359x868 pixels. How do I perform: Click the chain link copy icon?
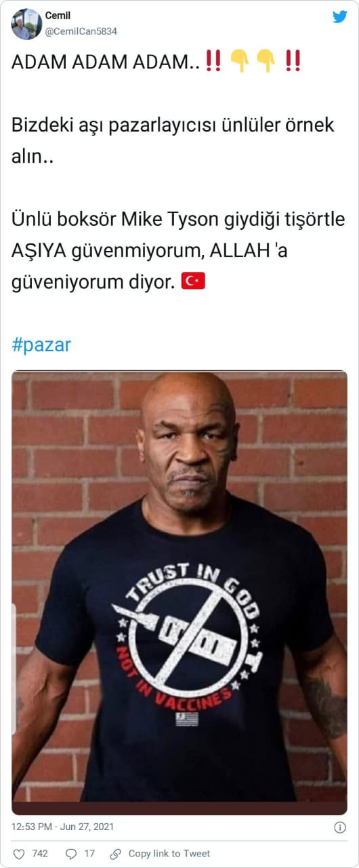coord(116,854)
